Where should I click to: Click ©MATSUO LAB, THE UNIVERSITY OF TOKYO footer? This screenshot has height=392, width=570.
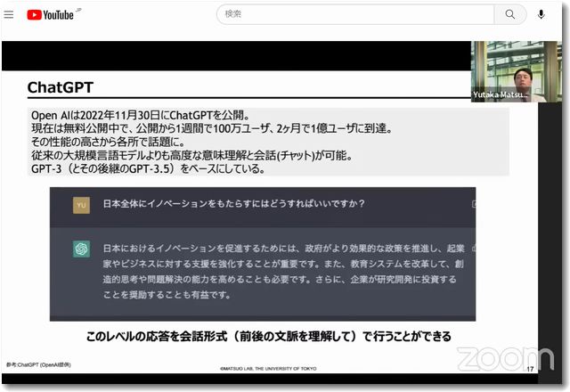point(268,368)
